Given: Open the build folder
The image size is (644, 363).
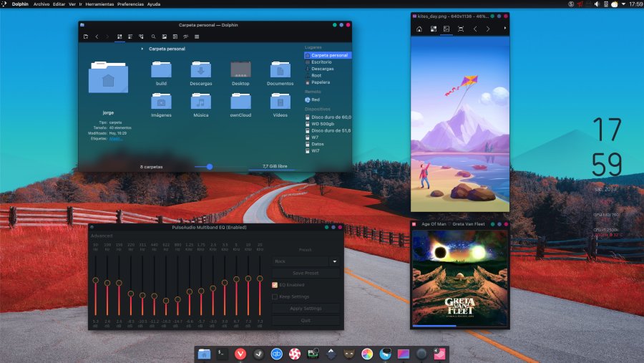Looking at the screenshot, I should click(161, 73).
